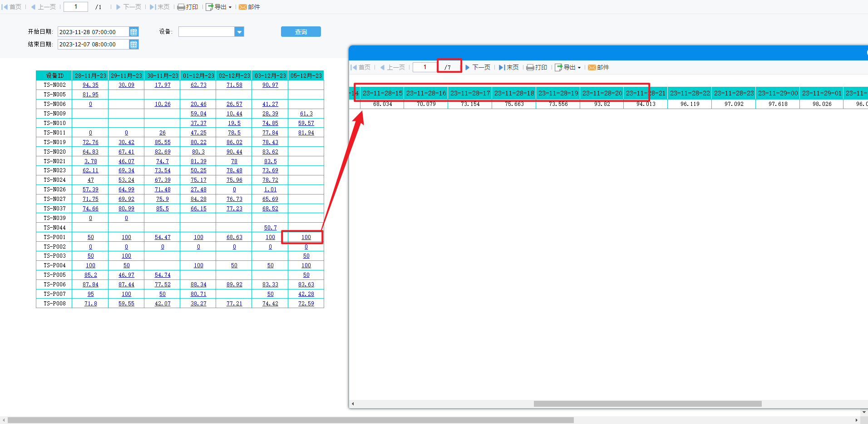Click the popup page number field
The image size is (868, 424).
[x=425, y=67]
